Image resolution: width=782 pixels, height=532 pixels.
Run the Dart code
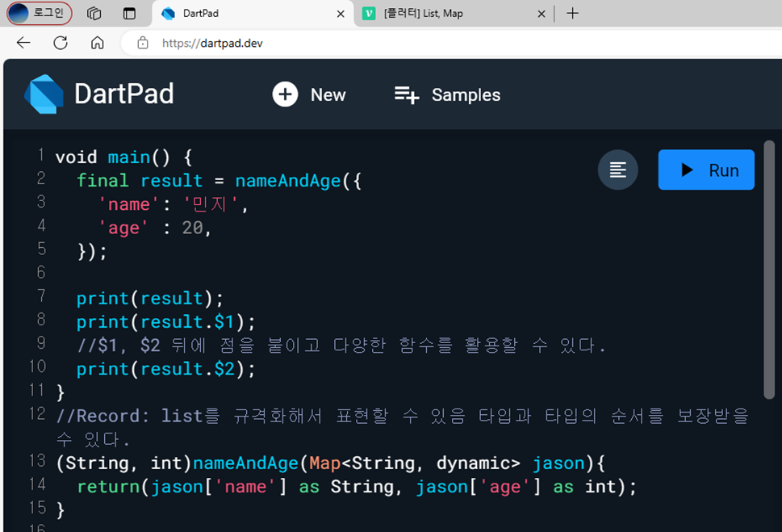[x=706, y=170]
